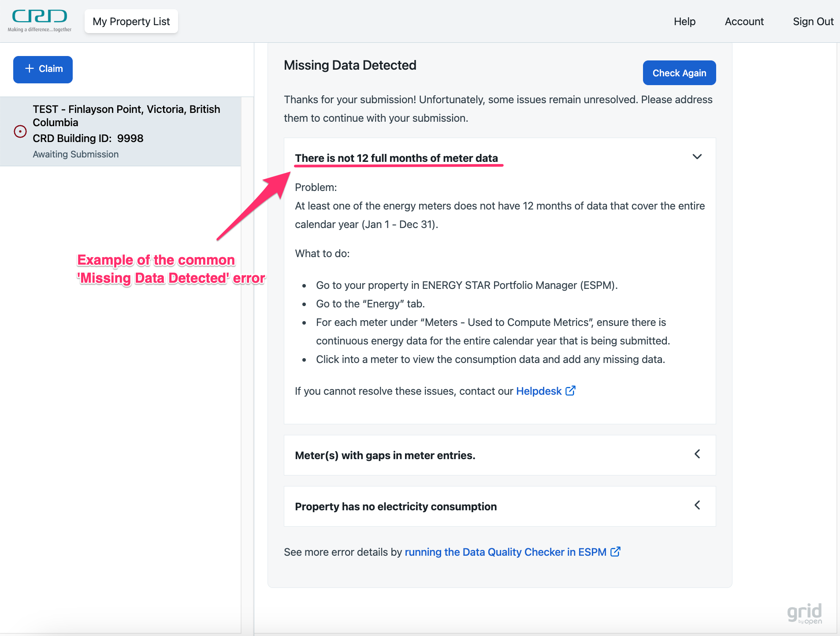Click 'There is not 12 full months' heading
The height and width of the screenshot is (636, 840).
coord(396,158)
